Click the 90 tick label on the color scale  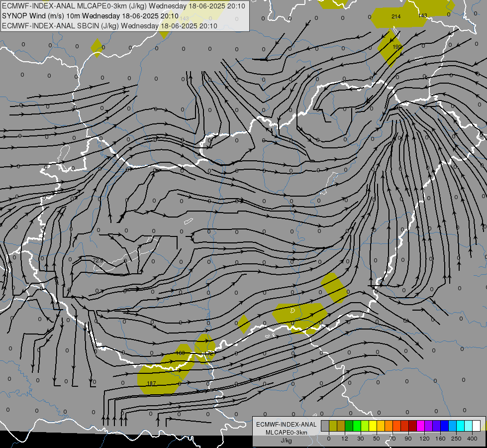[408, 439]
